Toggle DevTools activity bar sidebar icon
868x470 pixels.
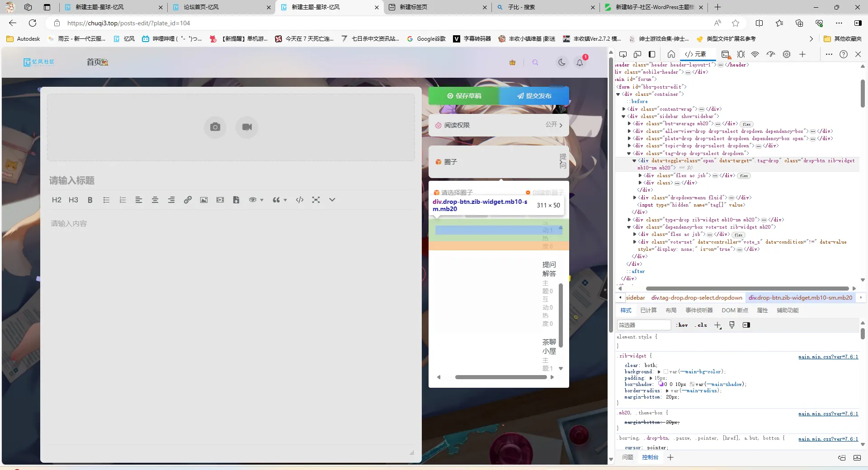coord(652,54)
